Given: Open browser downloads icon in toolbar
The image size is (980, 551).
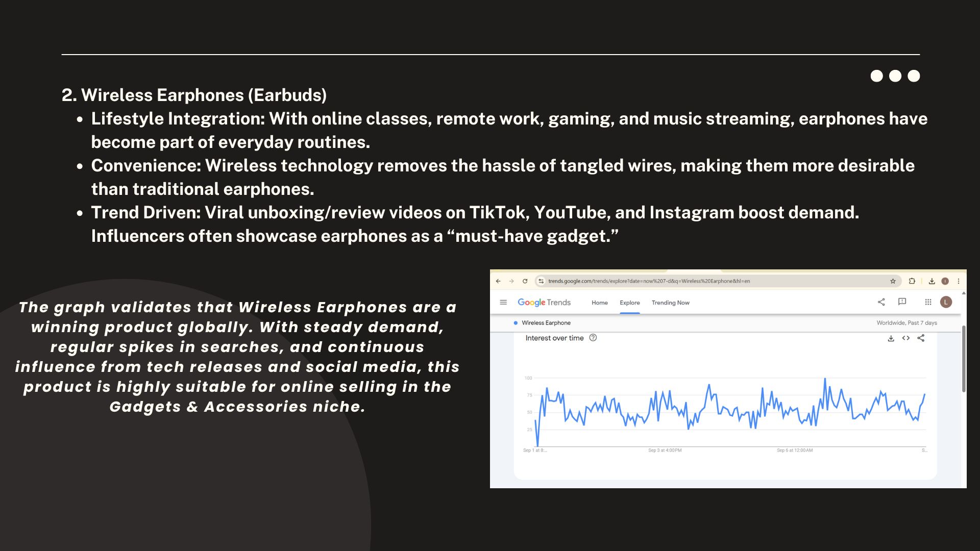Looking at the screenshot, I should click(932, 281).
